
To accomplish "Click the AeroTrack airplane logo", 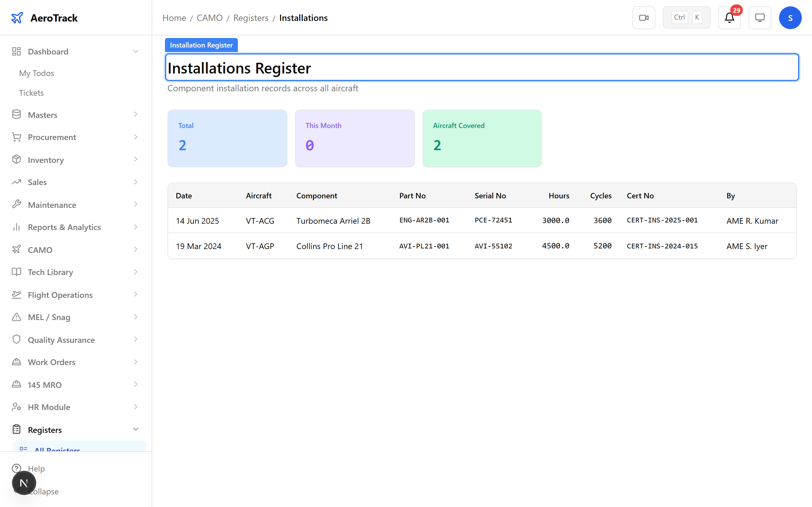I will click(17, 18).
